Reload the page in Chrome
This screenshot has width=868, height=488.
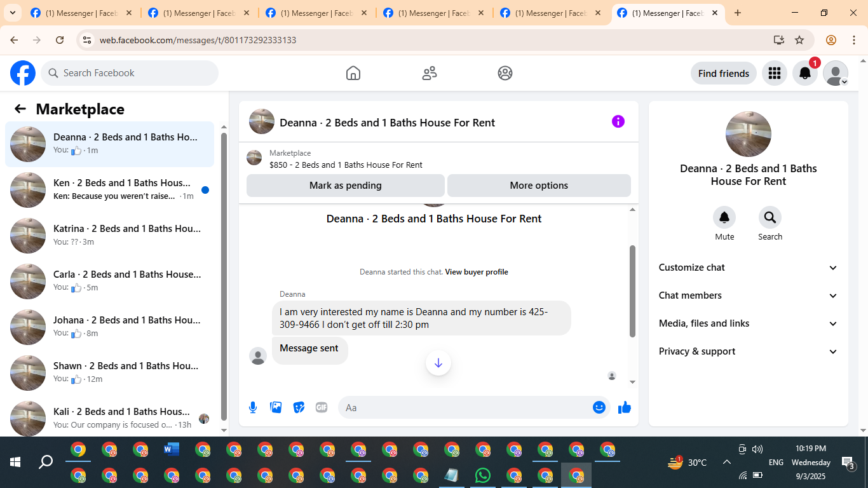[x=60, y=40]
